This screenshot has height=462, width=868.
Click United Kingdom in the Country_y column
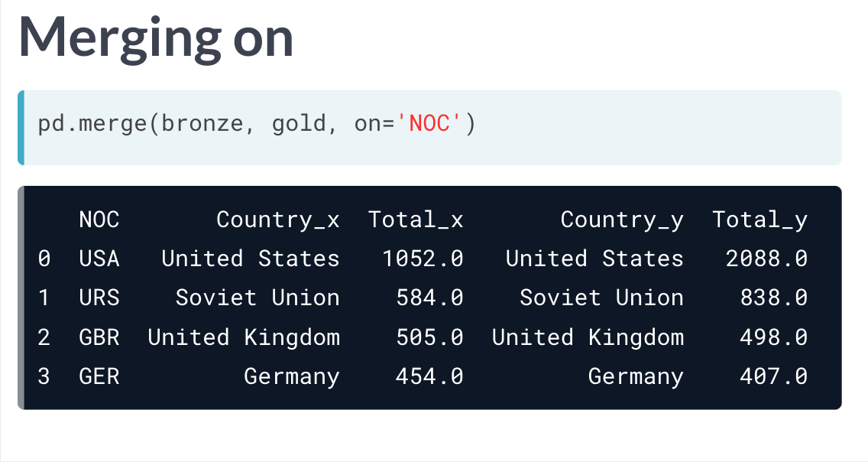tap(588, 337)
